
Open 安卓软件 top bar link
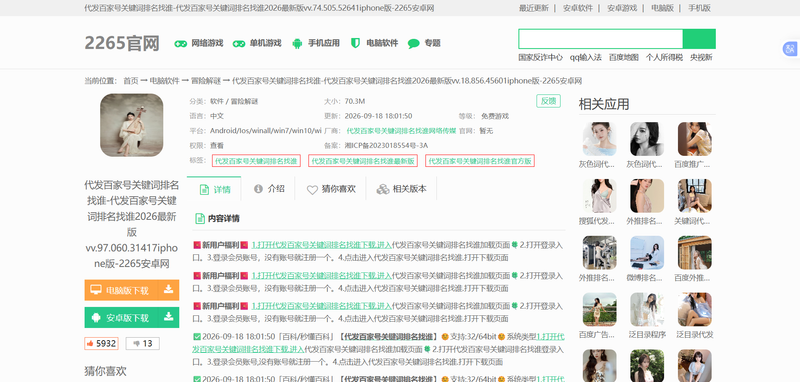coord(578,8)
